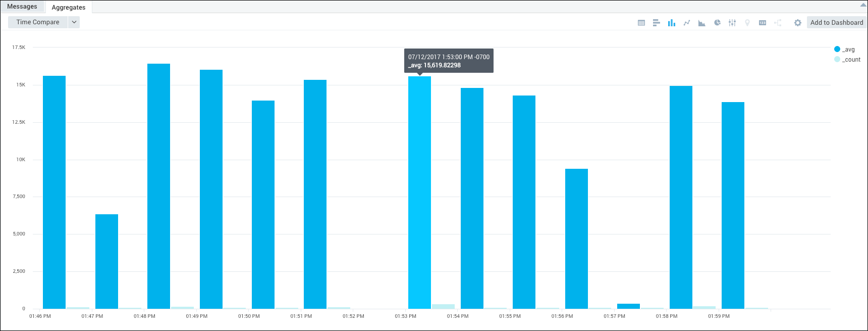This screenshot has height=331, width=868.
Task: Select the map pin chart icon
Action: (x=747, y=23)
